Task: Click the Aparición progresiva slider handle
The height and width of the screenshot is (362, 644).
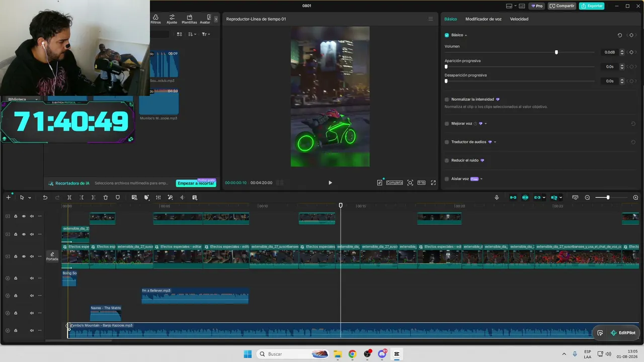Action: 446,66
